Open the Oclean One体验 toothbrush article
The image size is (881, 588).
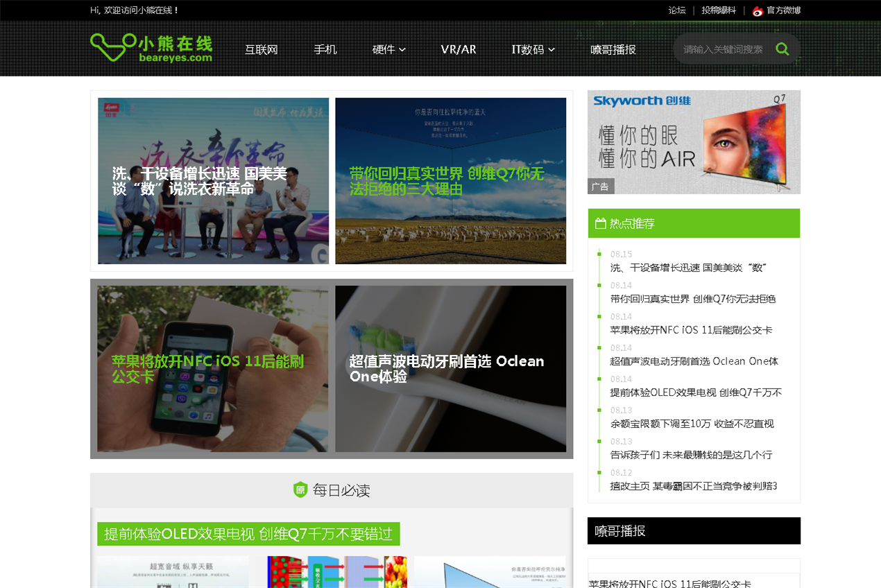[451, 369]
